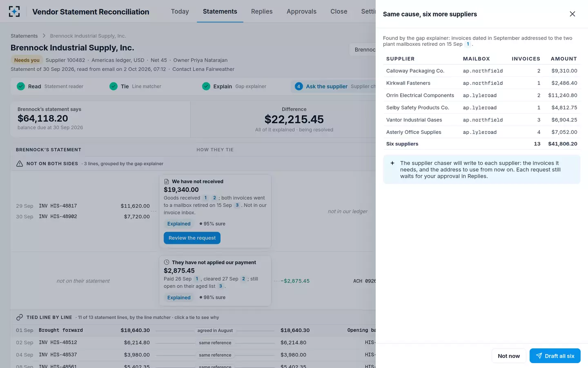Click the Needs you status badge
The image size is (588, 368).
click(x=27, y=60)
